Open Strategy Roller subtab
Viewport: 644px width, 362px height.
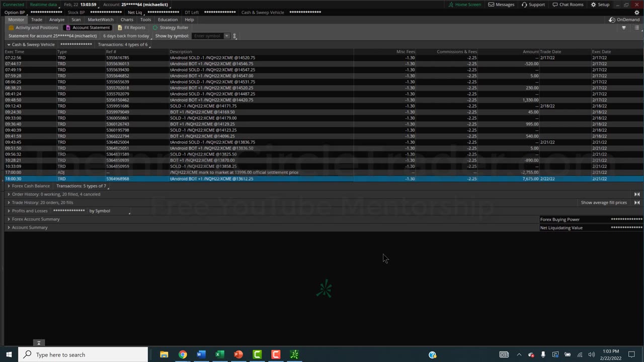pyautogui.click(x=170, y=28)
